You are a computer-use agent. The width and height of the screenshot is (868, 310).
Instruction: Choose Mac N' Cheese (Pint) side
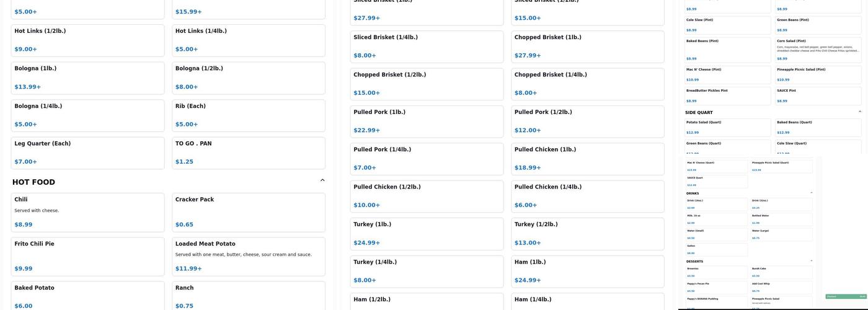tap(727, 74)
